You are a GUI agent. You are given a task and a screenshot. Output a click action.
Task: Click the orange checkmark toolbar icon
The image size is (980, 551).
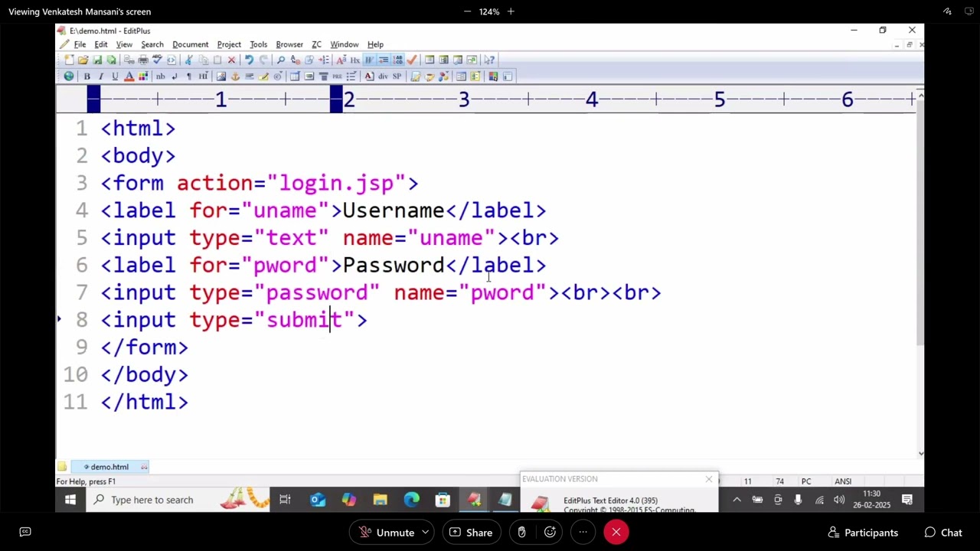click(x=412, y=60)
